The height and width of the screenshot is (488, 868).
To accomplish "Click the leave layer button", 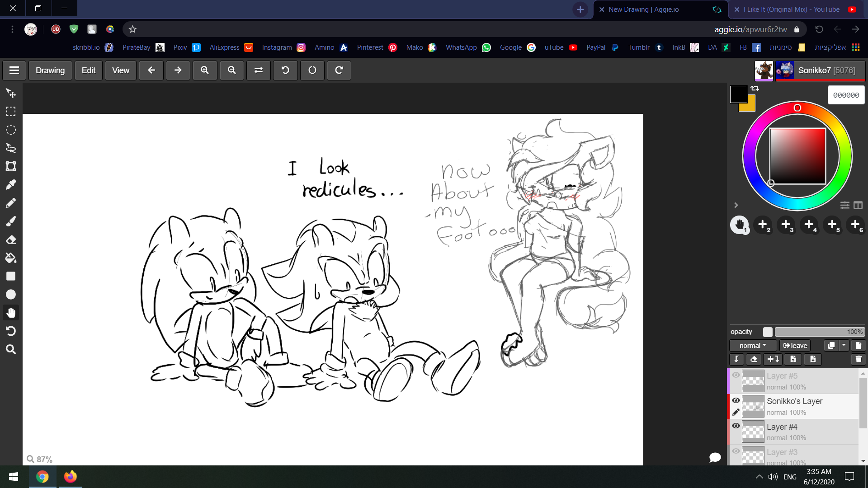I will pyautogui.click(x=795, y=346).
